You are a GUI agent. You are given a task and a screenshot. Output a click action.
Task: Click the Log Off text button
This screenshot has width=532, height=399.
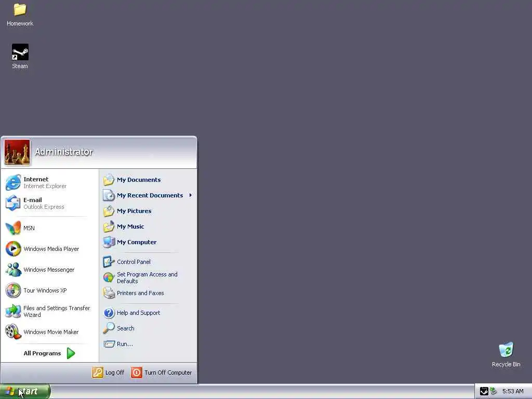(x=115, y=373)
